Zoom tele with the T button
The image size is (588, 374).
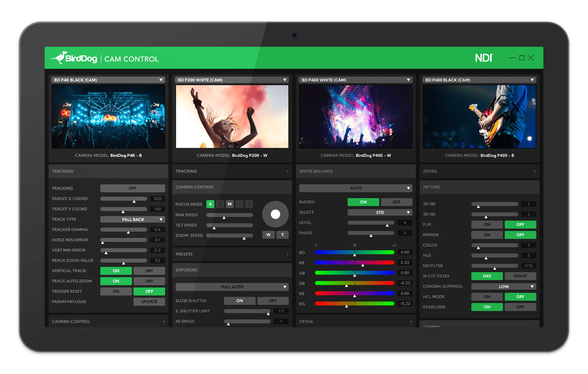click(283, 235)
